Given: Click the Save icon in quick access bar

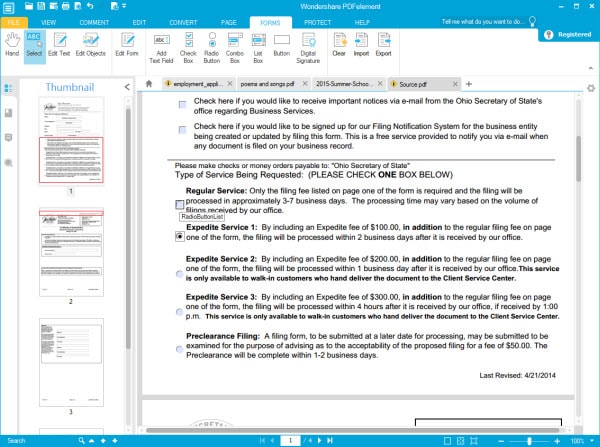Looking at the screenshot, I should point(41,6).
